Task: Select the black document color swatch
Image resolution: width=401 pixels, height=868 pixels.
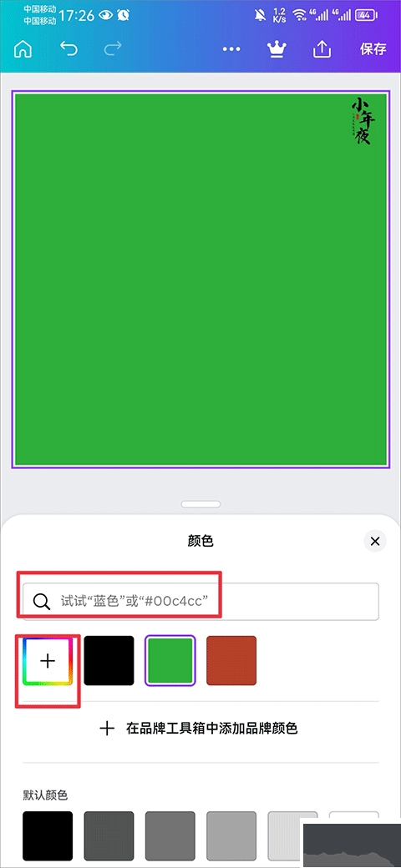Action: (x=109, y=660)
